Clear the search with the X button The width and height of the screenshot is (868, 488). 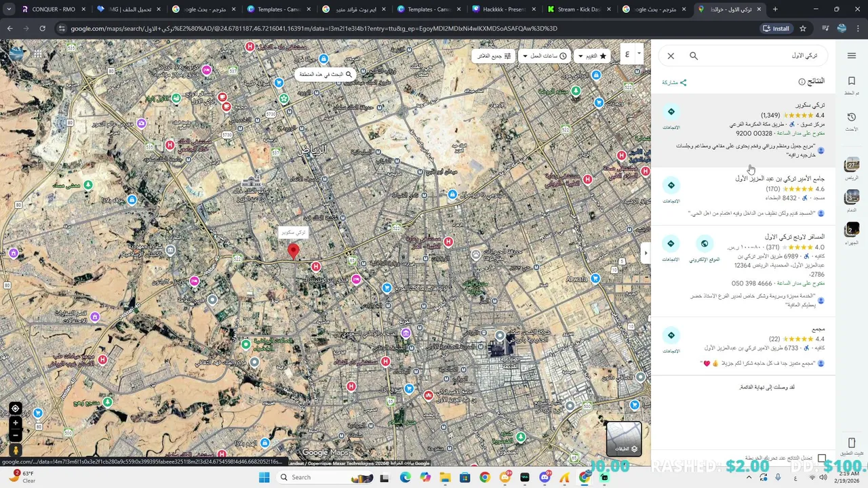671,56
